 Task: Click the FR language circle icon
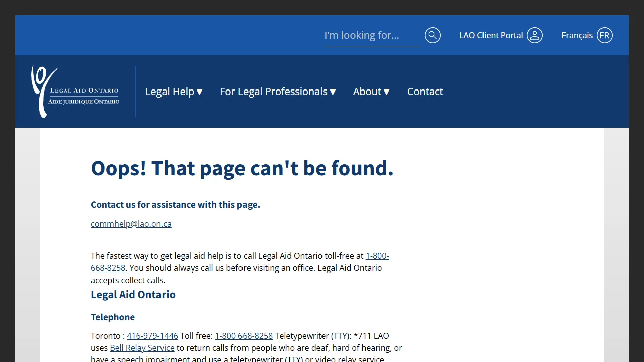605,35
